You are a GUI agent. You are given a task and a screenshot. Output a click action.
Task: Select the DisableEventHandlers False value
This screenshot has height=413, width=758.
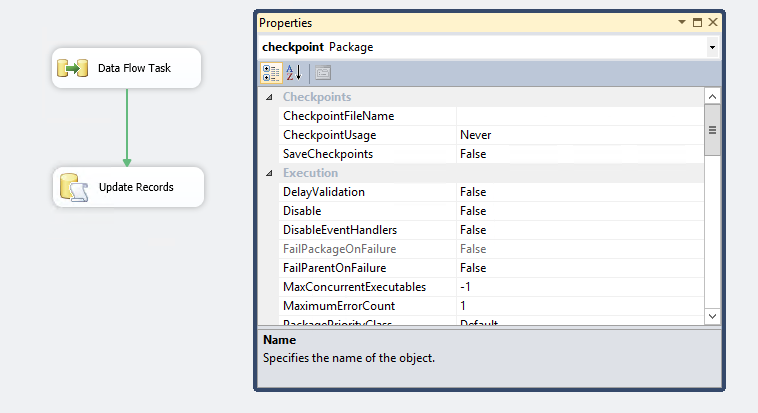tap(473, 230)
